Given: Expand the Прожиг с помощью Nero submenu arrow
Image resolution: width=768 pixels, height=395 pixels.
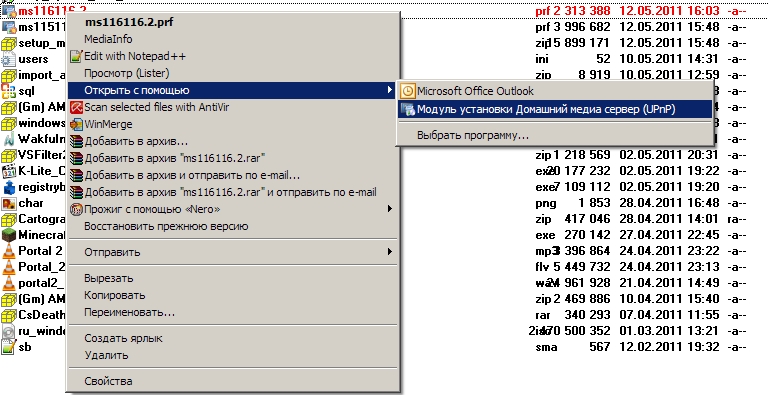Looking at the screenshot, I should coord(389,209).
